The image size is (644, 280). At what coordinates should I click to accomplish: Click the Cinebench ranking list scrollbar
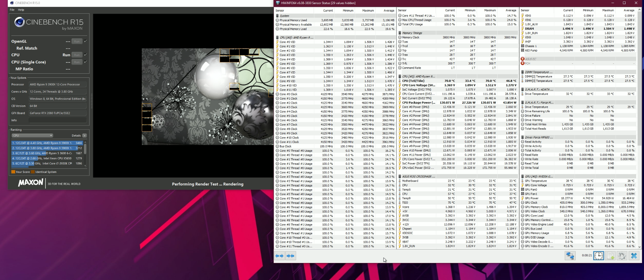[x=85, y=153]
